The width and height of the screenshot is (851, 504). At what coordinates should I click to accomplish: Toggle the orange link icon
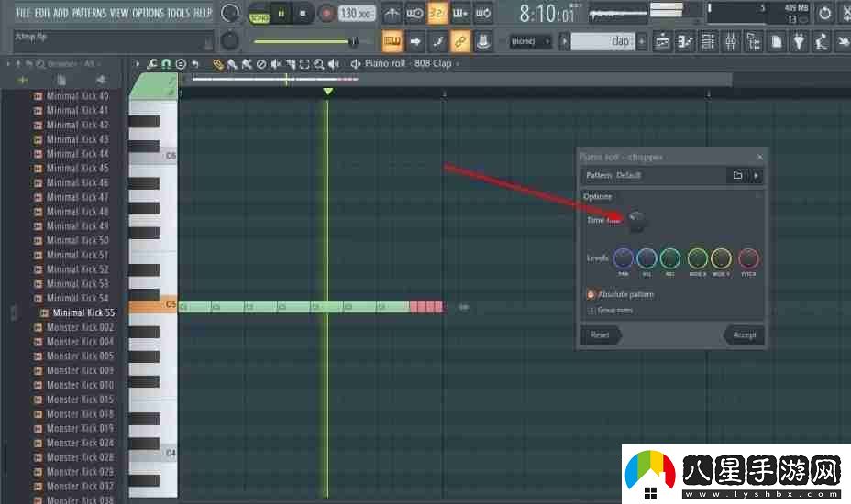460,41
